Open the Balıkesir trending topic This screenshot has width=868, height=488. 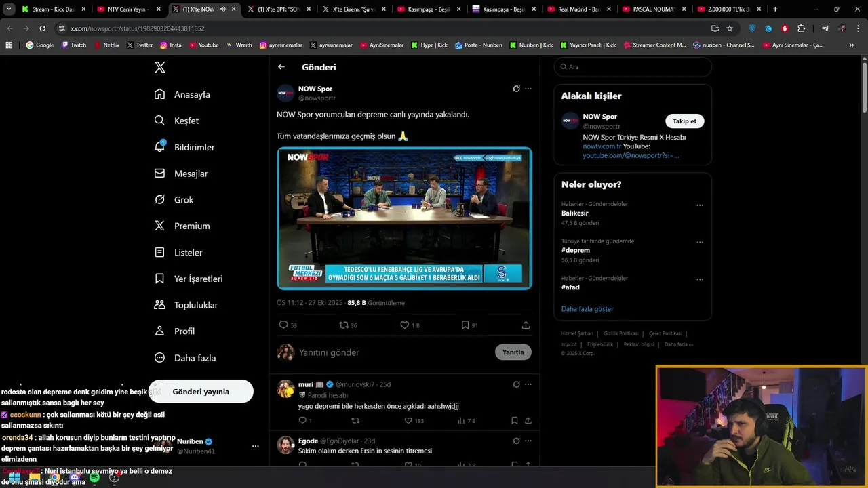click(x=574, y=213)
